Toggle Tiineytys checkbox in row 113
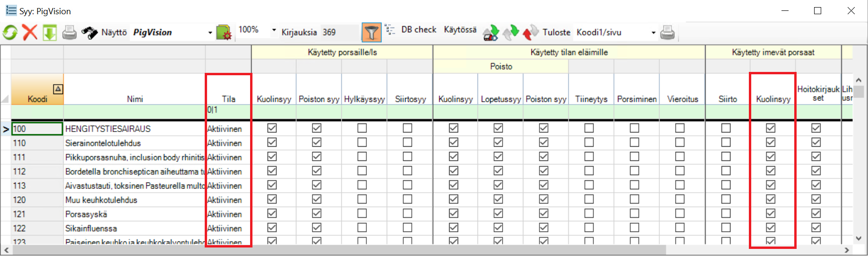This screenshot has height=256, width=868. (x=589, y=185)
